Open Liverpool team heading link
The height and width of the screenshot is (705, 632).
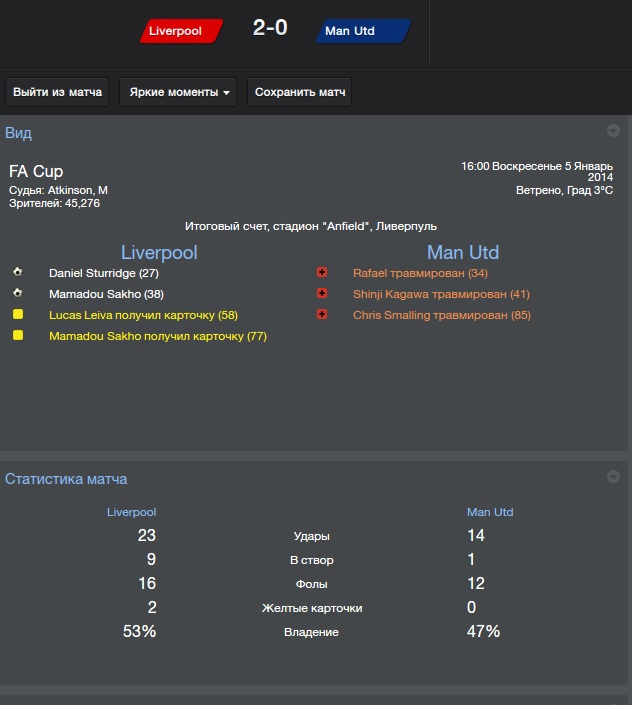coord(159,252)
